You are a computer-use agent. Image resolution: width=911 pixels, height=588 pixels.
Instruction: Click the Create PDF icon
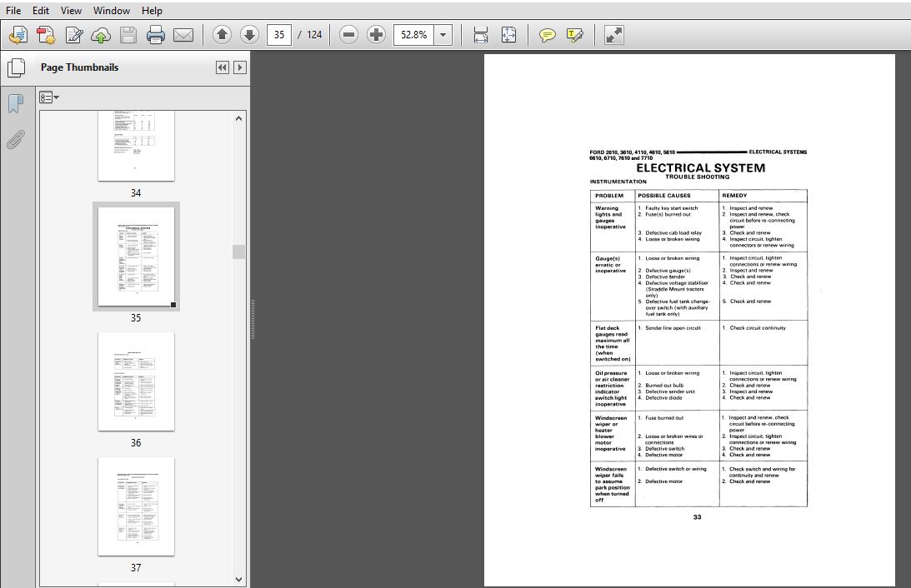coord(46,35)
